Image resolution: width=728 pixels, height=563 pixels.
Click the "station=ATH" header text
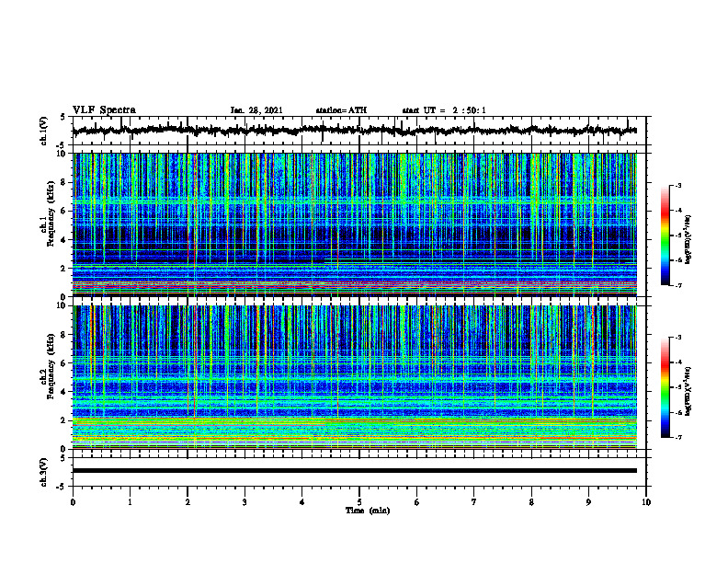(341, 110)
